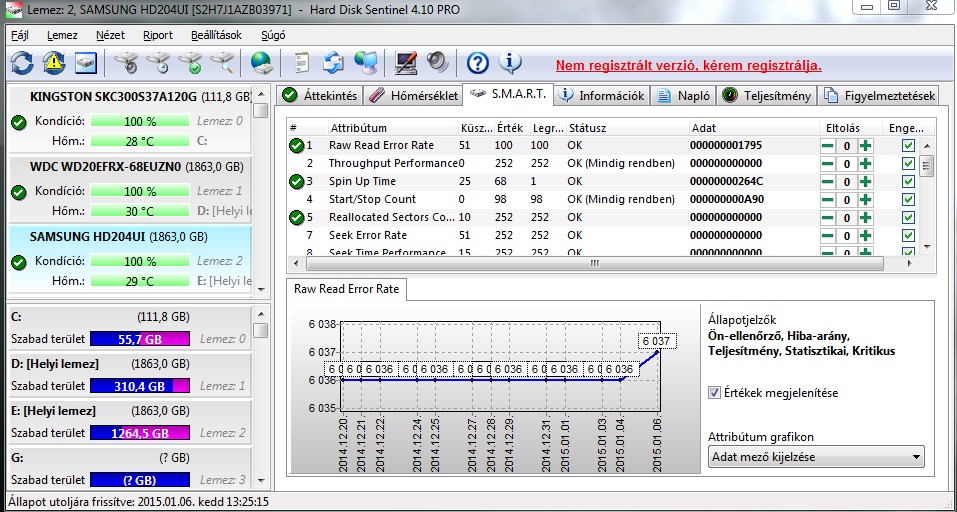The height and width of the screenshot is (512, 957).
Task: Click the speaker sound toolbar icon
Action: pos(437,64)
